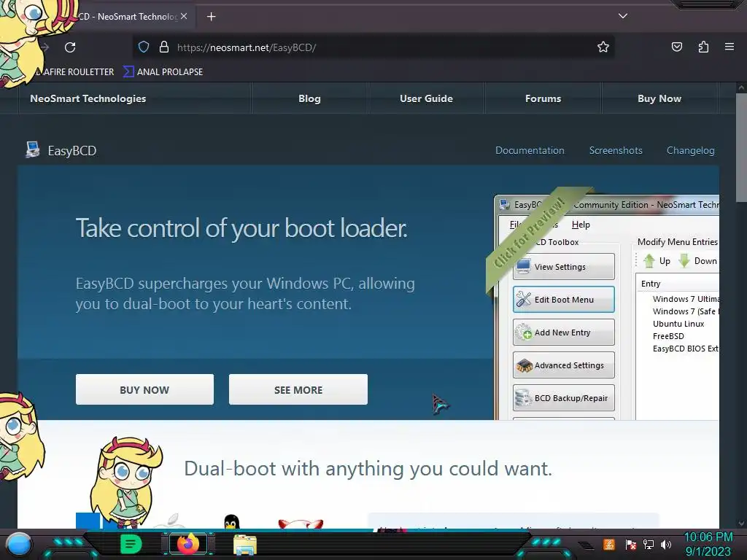Open the volume speaker tray icon
This screenshot has height=560, width=747.
666,544
